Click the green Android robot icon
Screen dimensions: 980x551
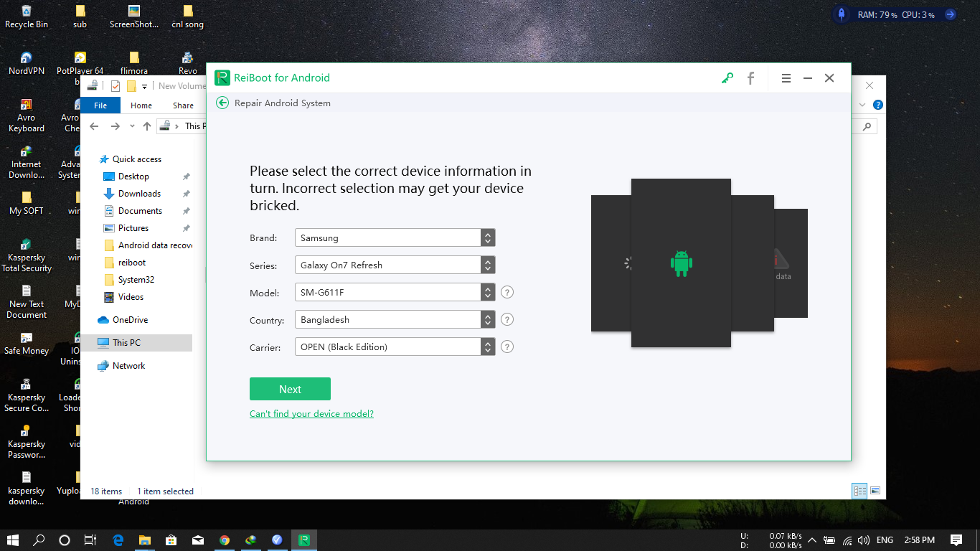(x=681, y=263)
